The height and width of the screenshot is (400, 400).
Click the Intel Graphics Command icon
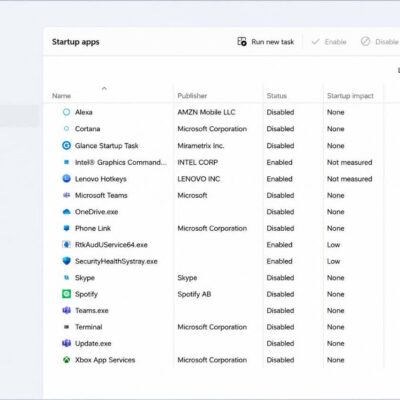pyautogui.click(x=66, y=162)
